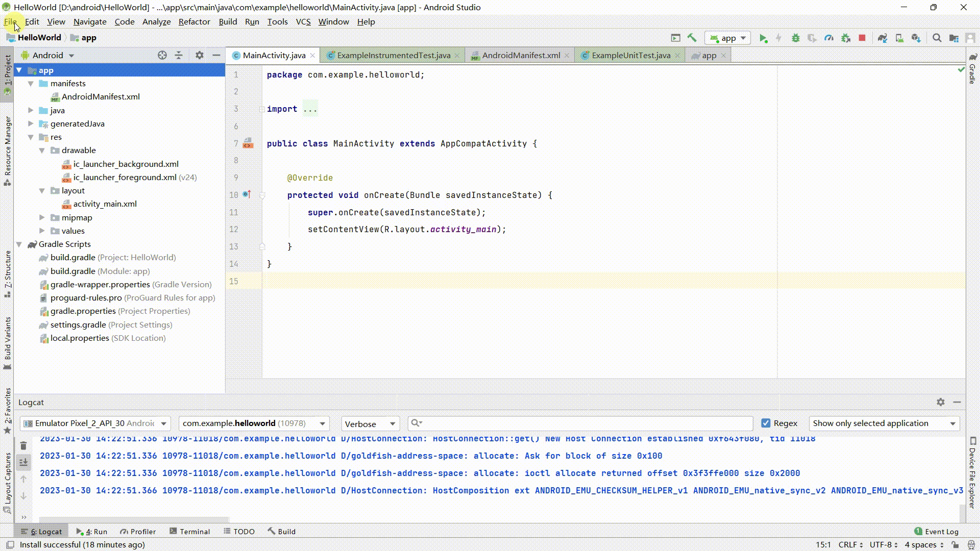Image resolution: width=980 pixels, height=551 pixels.
Task: Switch to the ExampleUnitTest.java tab
Action: coord(631,55)
